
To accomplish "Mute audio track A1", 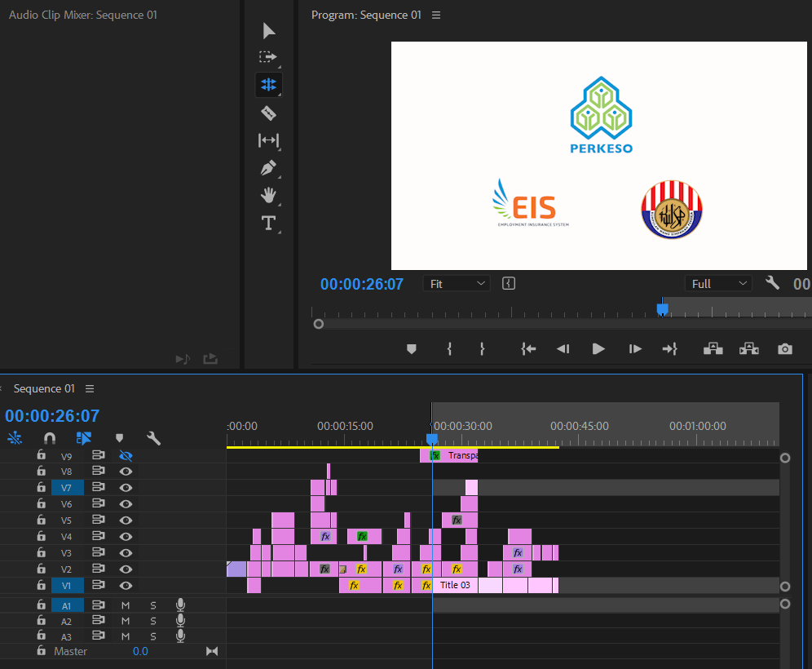I will [126, 605].
